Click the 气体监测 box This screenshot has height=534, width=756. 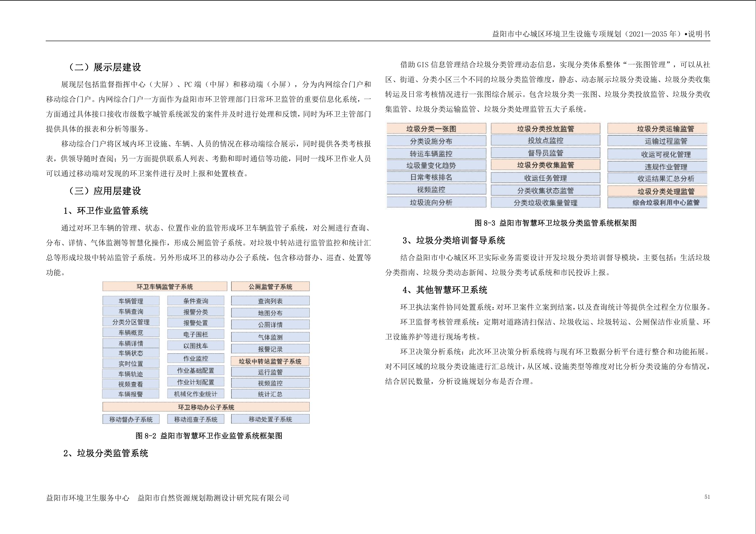(x=270, y=337)
